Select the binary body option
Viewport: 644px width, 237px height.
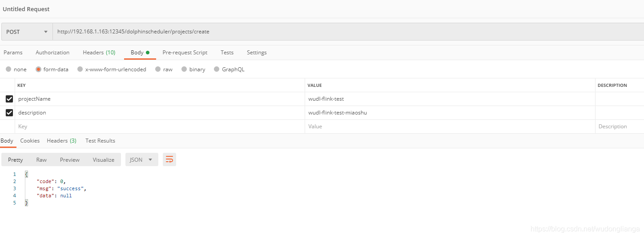point(184,69)
